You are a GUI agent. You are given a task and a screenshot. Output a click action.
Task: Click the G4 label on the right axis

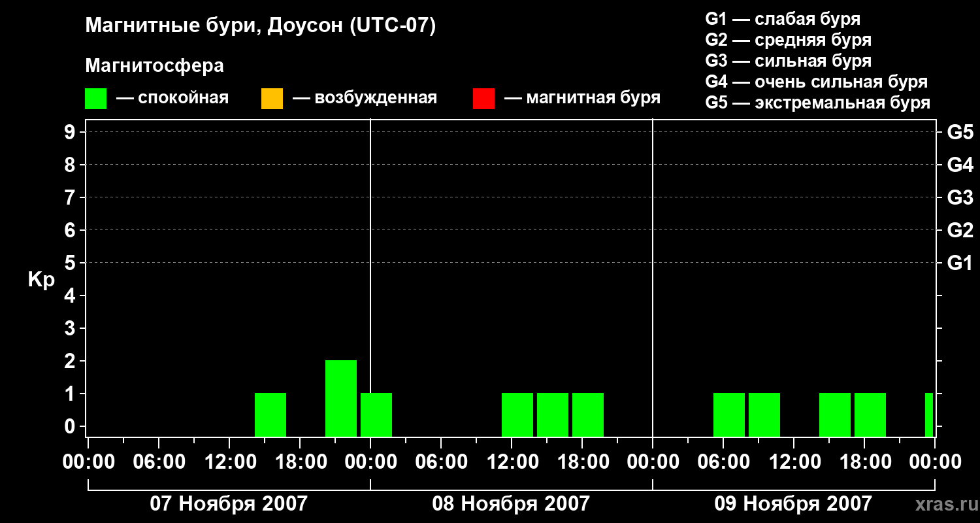(960, 165)
